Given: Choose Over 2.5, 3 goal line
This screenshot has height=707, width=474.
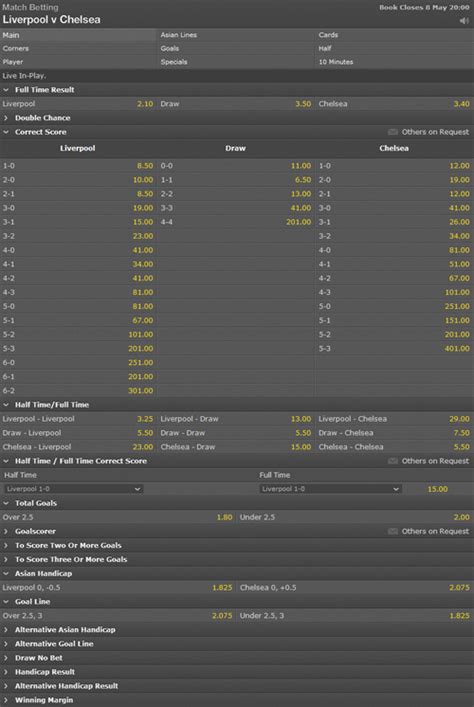Looking at the screenshot, I should 118,616.
